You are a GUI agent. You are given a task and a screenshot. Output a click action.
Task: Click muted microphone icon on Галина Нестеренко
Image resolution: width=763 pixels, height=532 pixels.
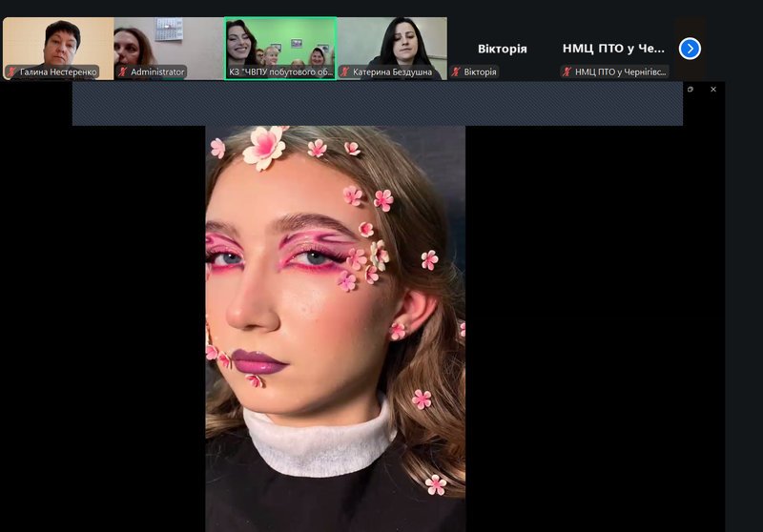point(12,72)
